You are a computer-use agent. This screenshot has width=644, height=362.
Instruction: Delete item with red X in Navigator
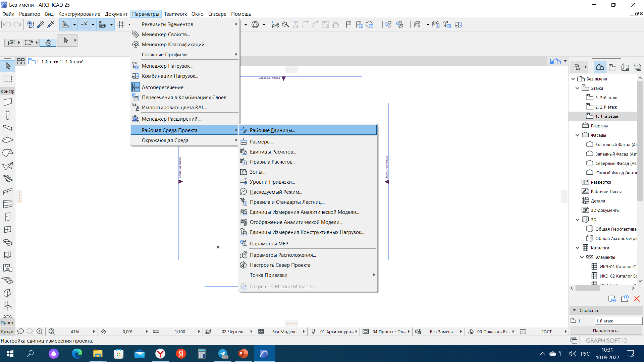pyautogui.click(x=637, y=299)
